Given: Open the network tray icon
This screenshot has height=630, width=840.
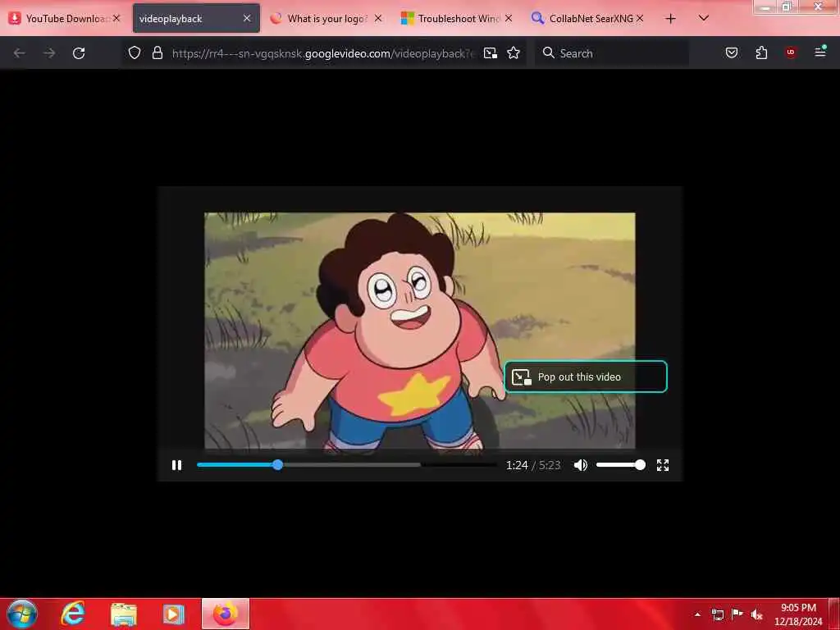Looking at the screenshot, I should click(717, 614).
